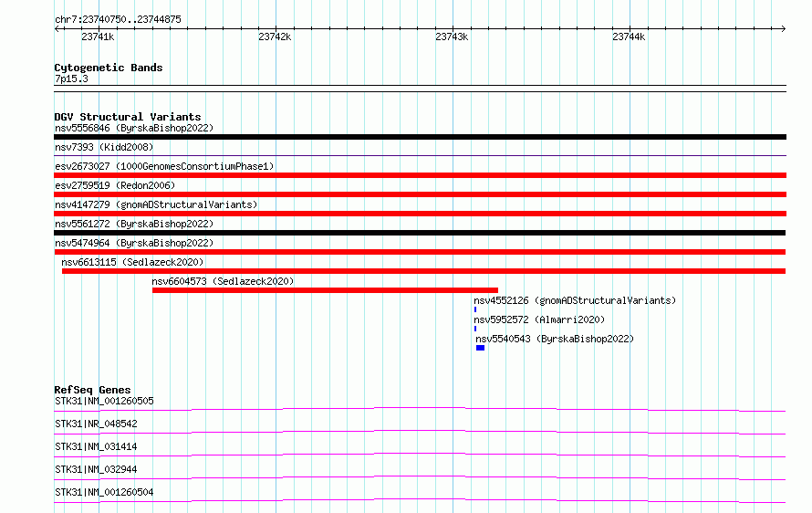Click the red bar of esv2759519
Screen dimensions: 812x513
420,194
